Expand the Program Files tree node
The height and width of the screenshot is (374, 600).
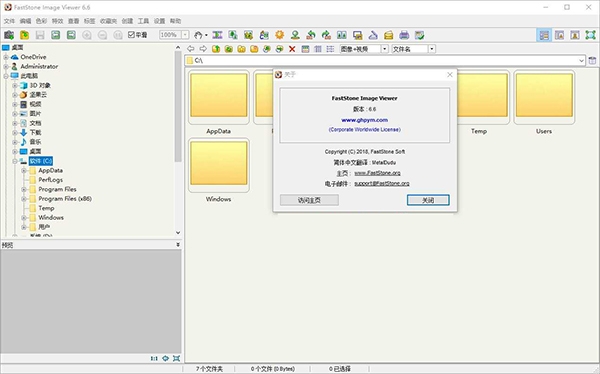click(x=24, y=189)
